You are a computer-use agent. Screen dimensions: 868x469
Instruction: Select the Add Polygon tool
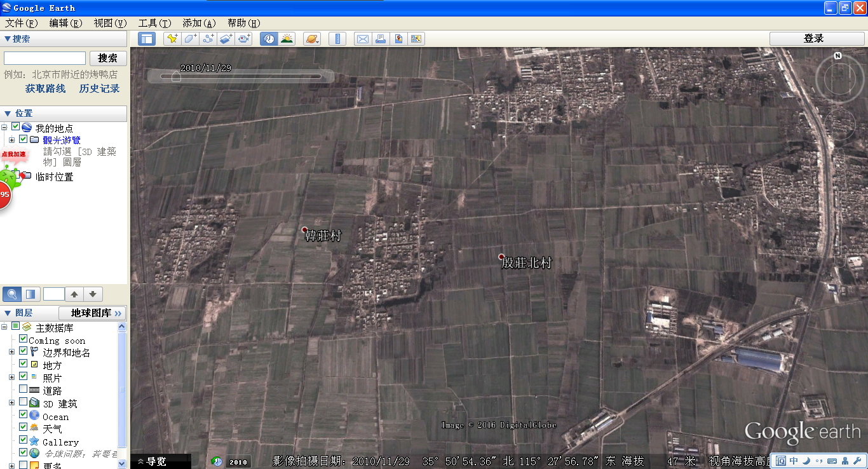click(x=190, y=39)
